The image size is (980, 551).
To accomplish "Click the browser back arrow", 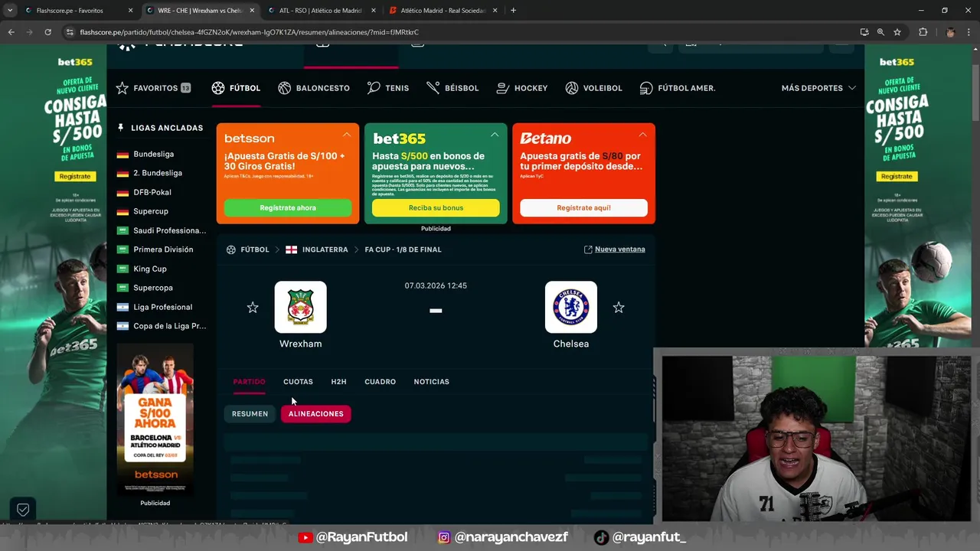I will click(11, 32).
